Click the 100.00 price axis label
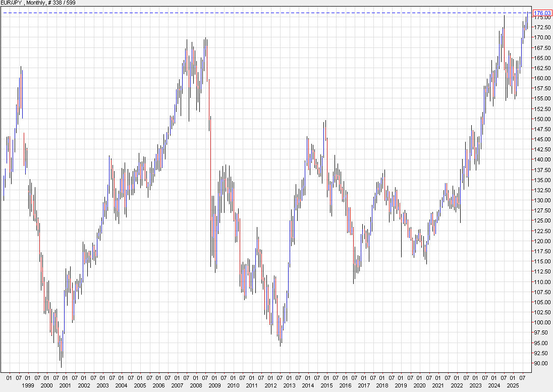 click(x=541, y=322)
